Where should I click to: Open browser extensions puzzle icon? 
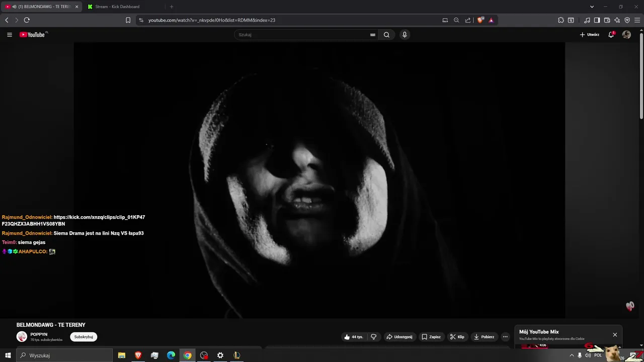[561, 20]
